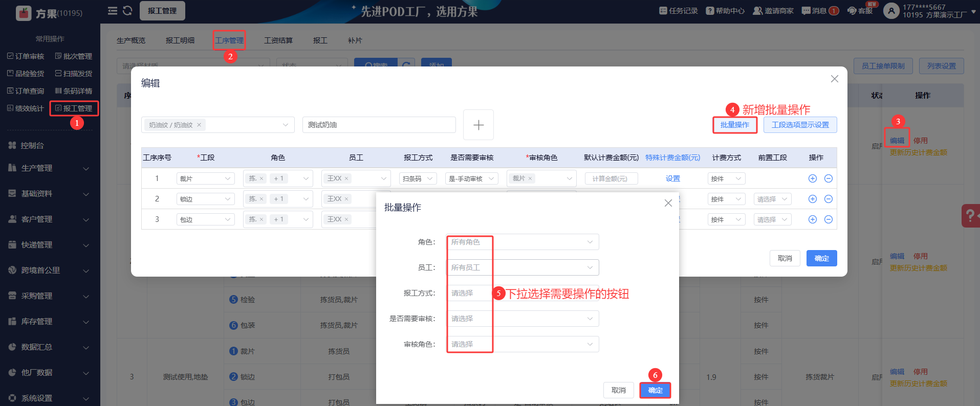Open 前置工段 请选择 dropdown in 锁边 row

(773, 199)
